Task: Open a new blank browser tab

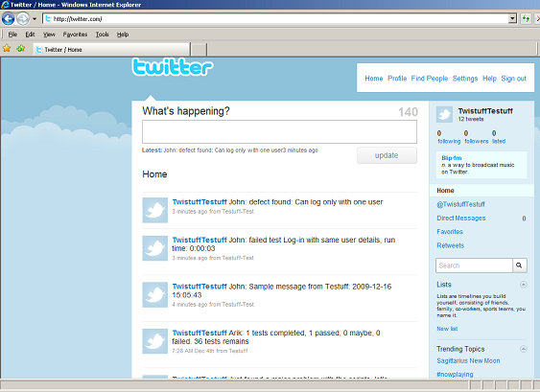Action: [199, 50]
